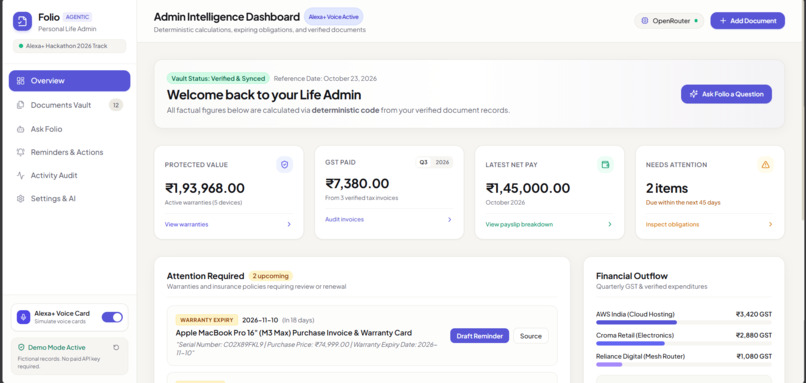Click the Demo Mode shield check icon
806x383 pixels.
click(x=21, y=348)
